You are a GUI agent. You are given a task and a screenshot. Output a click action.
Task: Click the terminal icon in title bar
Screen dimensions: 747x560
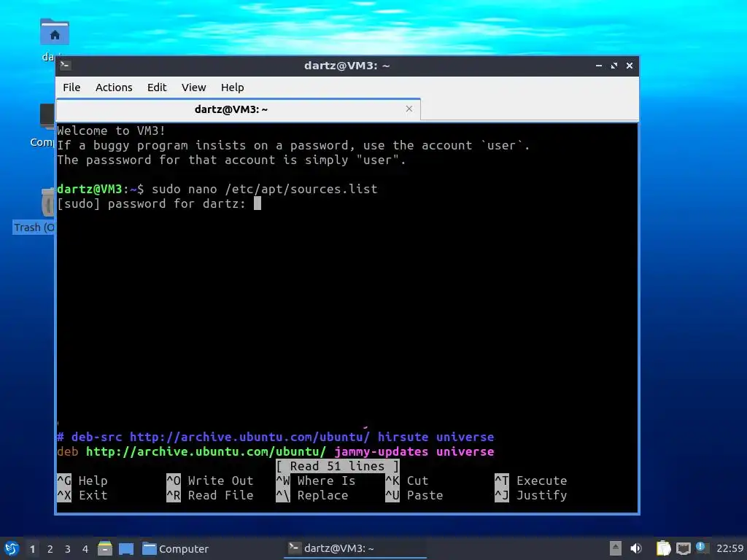(66, 65)
